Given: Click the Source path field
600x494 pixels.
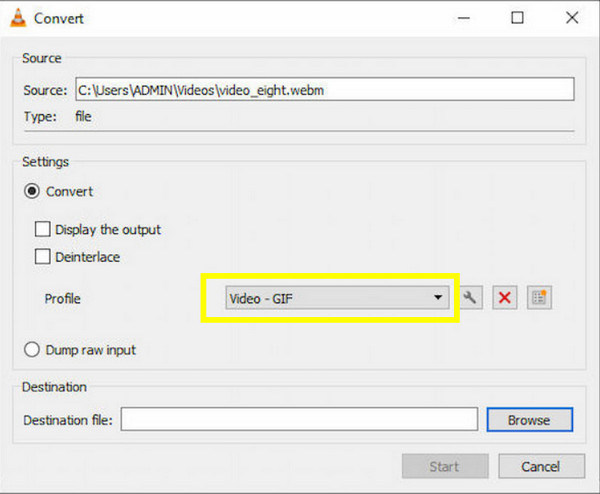Looking at the screenshot, I should click(325, 90).
